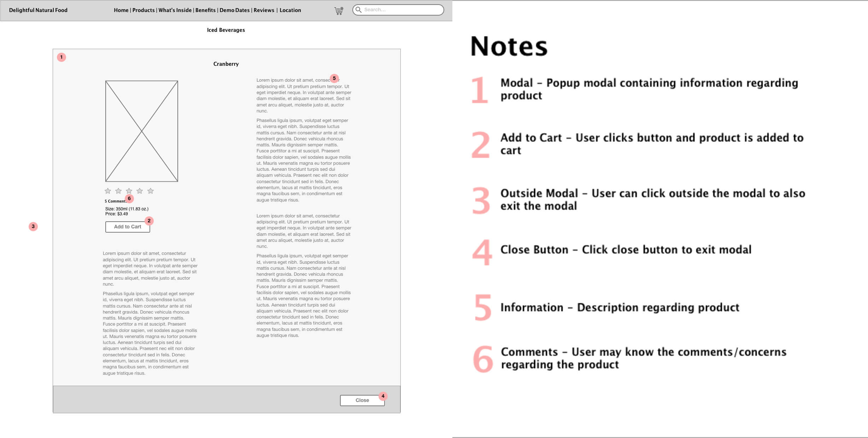
Task: Go to the Home menu item
Action: [x=121, y=10]
